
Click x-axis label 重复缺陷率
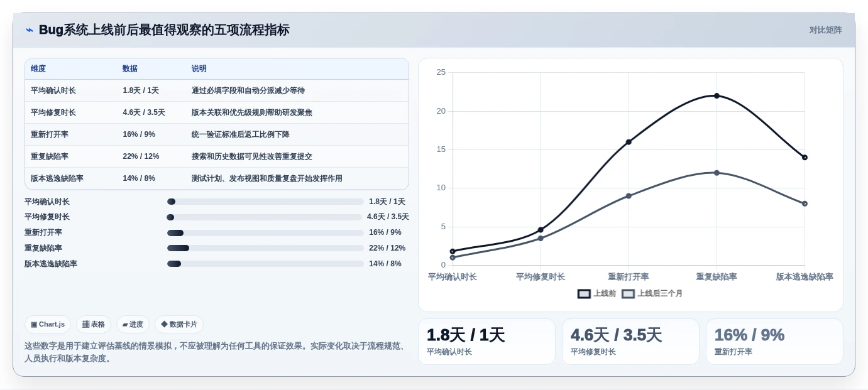click(717, 277)
